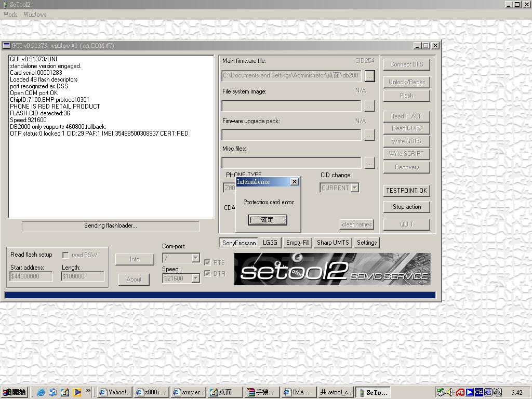
Task: Click the volume speaker tray icon
Action: click(450, 392)
